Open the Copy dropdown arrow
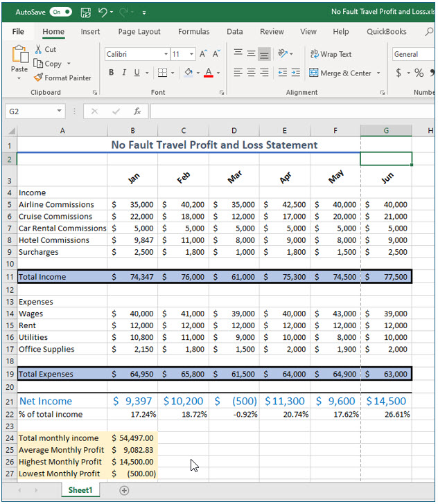The image size is (438, 504). [69, 64]
